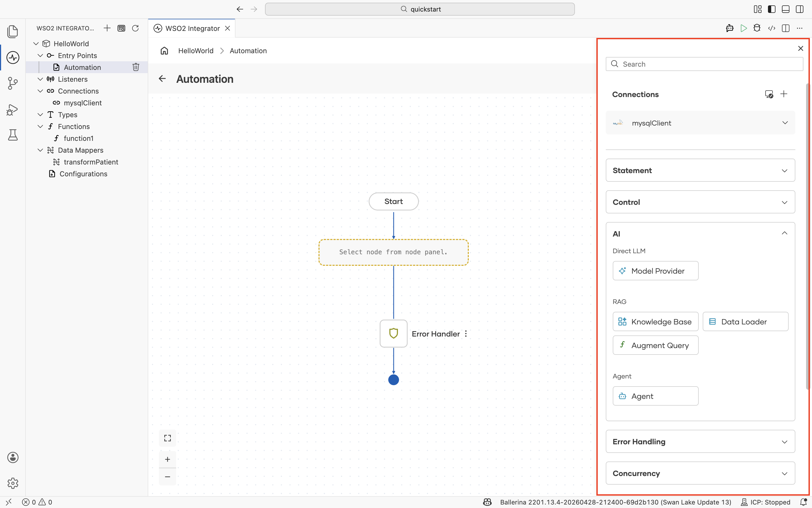The height and width of the screenshot is (508, 812).
Task: Refresh the WSO2 Integrator project tree
Action: tap(135, 28)
